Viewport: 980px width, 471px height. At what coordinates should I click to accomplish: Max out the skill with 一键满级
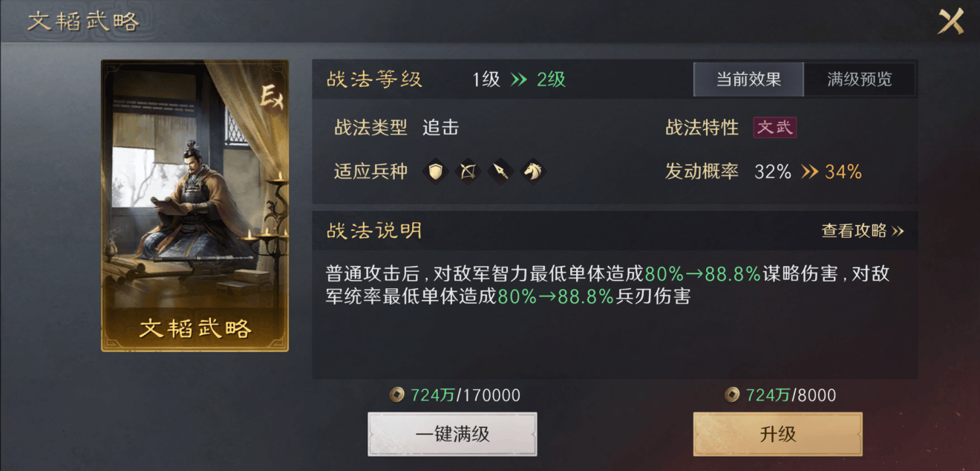click(452, 434)
